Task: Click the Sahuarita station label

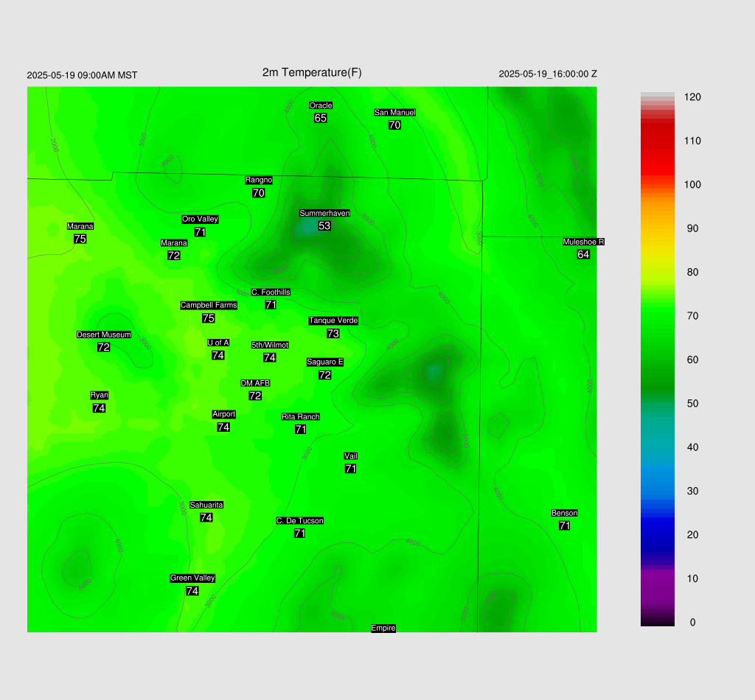Action: coord(206,505)
